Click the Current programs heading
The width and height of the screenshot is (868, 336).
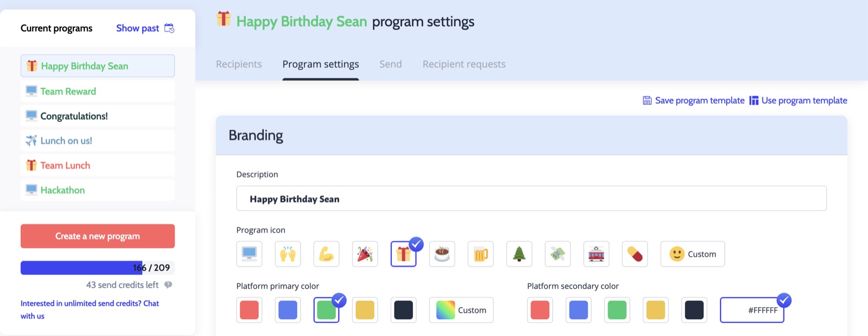pyautogui.click(x=56, y=28)
